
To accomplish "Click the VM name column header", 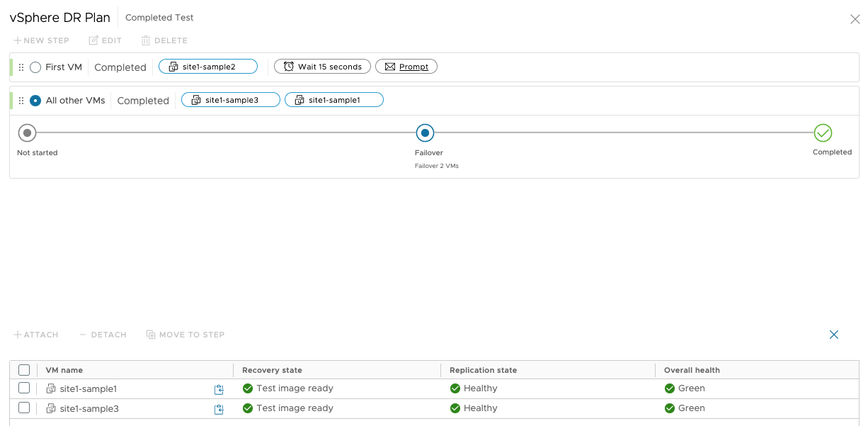I will click(x=64, y=370).
